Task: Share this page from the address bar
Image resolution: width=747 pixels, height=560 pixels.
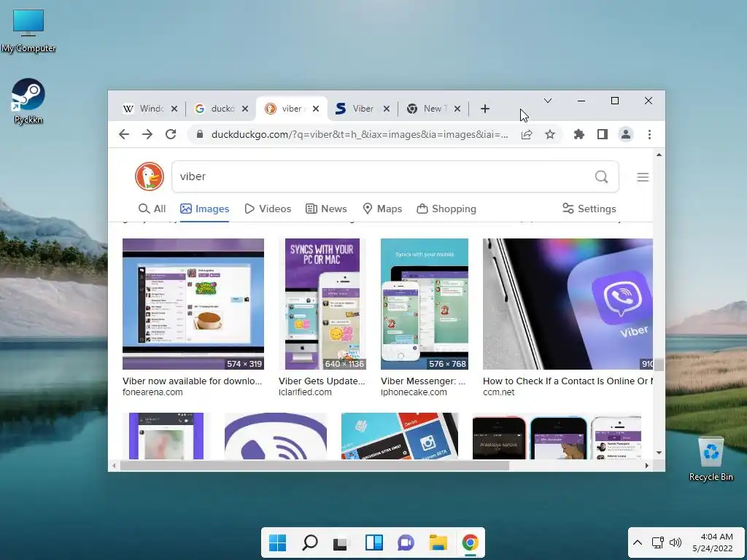Action: tap(527, 134)
